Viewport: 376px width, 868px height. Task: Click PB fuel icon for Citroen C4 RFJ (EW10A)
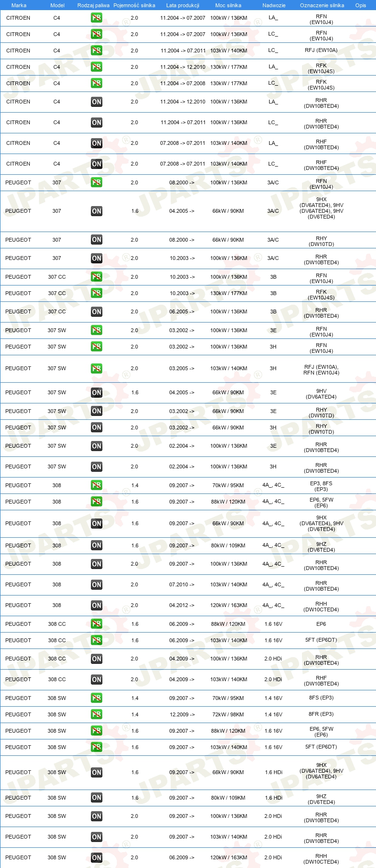(97, 51)
